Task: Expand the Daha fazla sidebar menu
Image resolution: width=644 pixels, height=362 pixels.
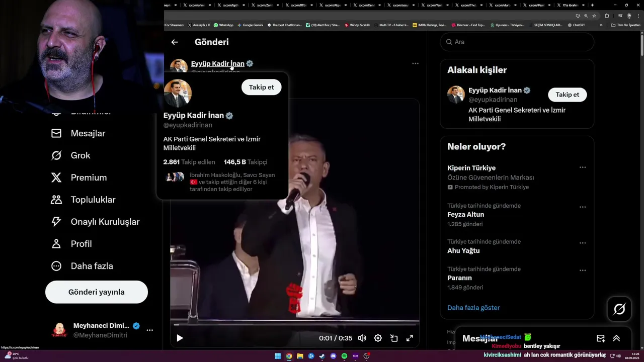Action: coord(82,266)
